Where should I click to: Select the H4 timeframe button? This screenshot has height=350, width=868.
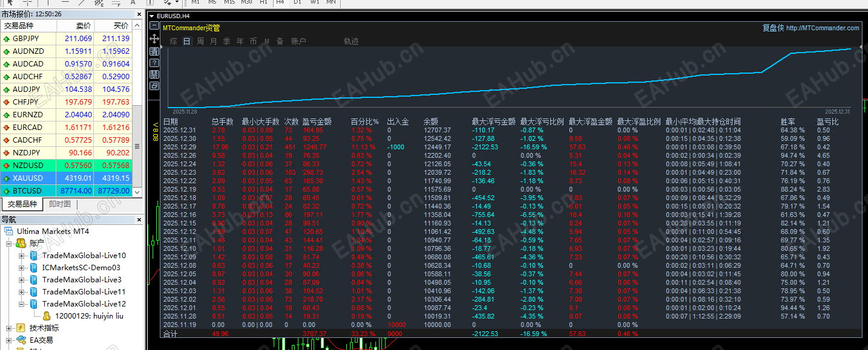pyautogui.click(x=280, y=2)
